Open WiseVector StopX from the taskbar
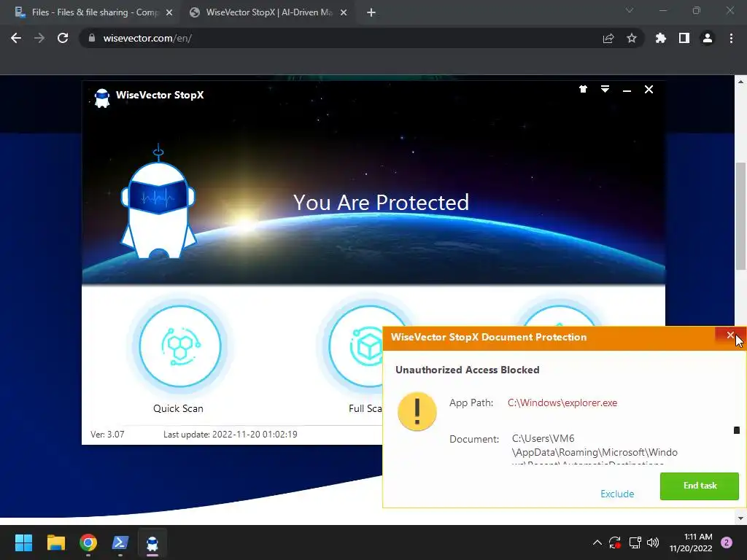This screenshot has height=560, width=747. (x=152, y=542)
